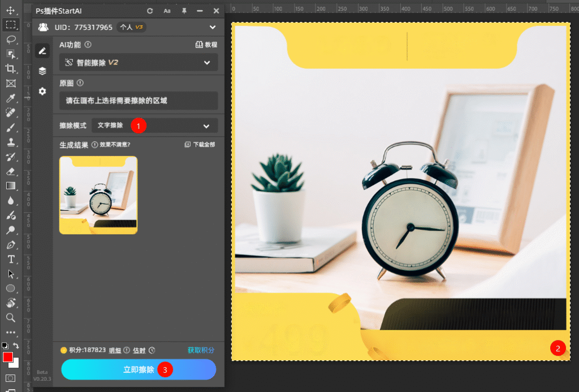Click the refresh icon in plugin header
Screen dimensions: 579x392
pyautogui.click(x=150, y=11)
